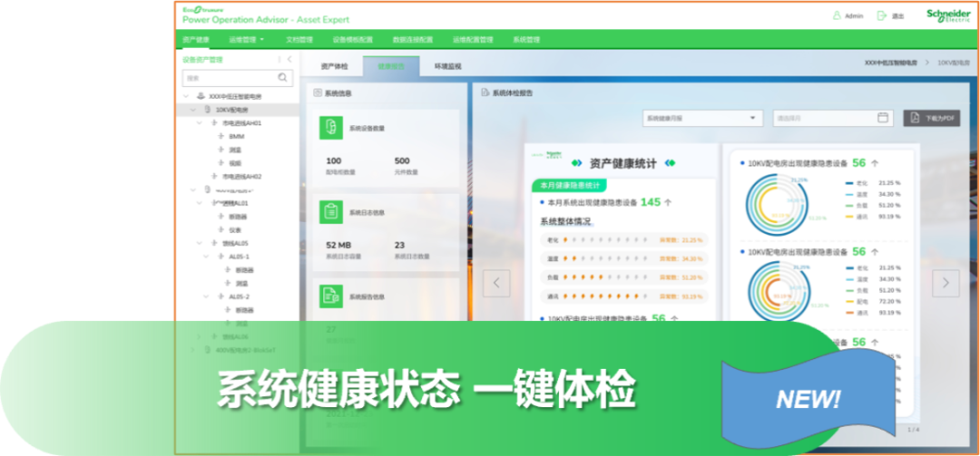Click the 退出 logout icon
The height and width of the screenshot is (456, 980).
(882, 16)
